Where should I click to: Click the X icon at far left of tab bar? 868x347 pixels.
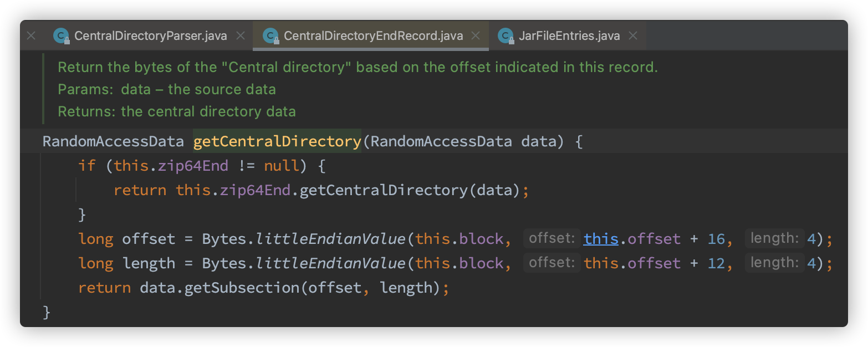(31, 35)
